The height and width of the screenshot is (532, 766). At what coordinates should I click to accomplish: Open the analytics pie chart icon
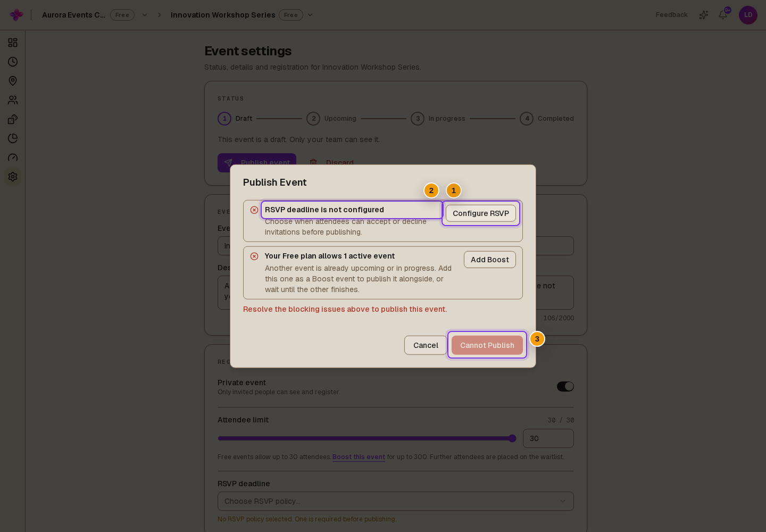13,138
